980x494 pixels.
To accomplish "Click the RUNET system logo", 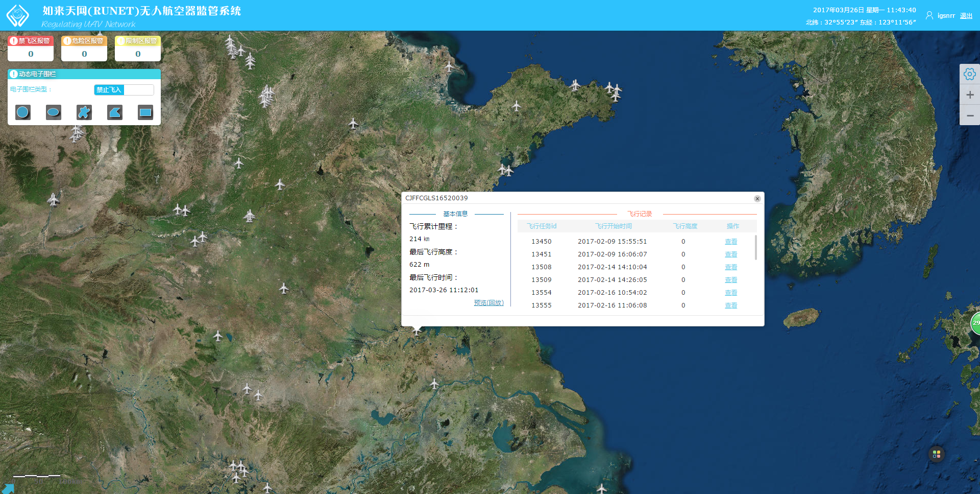I will coord(18,15).
